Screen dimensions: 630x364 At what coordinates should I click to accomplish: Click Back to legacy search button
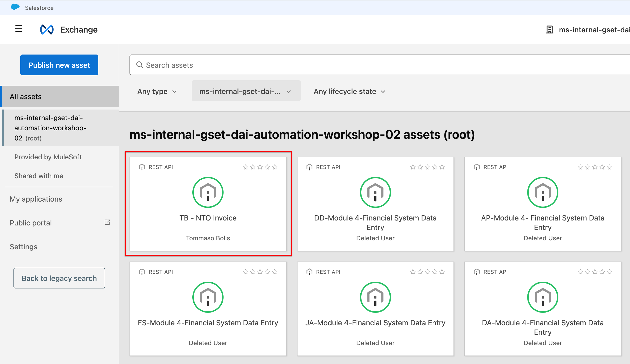pos(59,278)
